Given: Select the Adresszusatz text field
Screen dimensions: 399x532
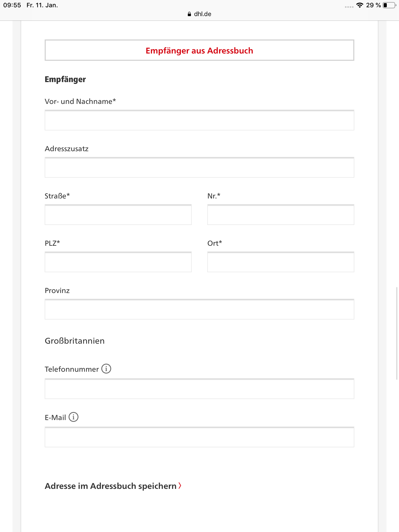Looking at the screenshot, I should pos(199,167).
